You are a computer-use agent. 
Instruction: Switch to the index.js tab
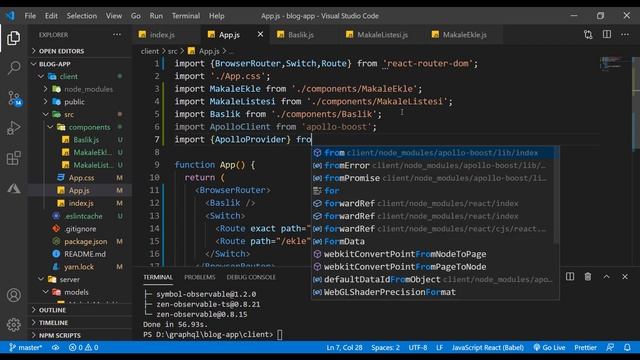(162, 35)
